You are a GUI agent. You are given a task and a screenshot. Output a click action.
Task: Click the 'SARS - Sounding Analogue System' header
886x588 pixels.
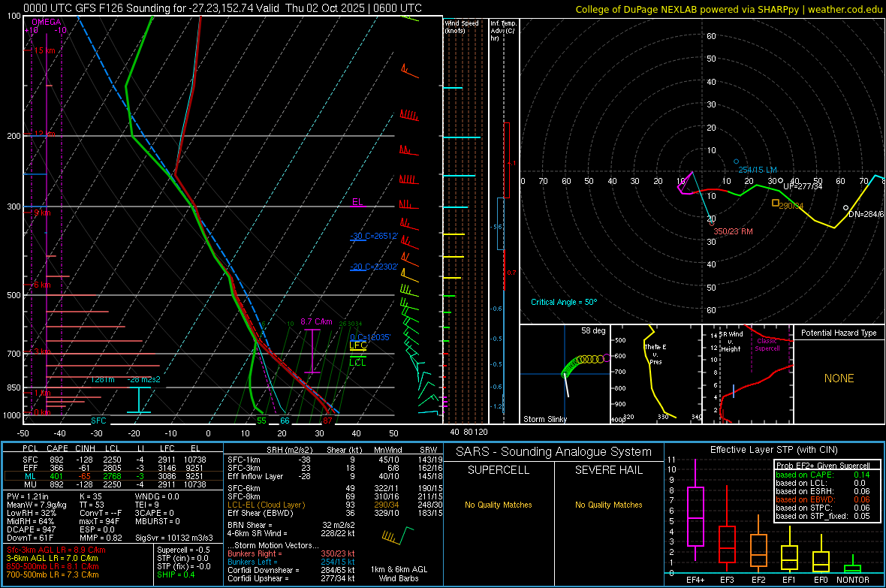554,452
